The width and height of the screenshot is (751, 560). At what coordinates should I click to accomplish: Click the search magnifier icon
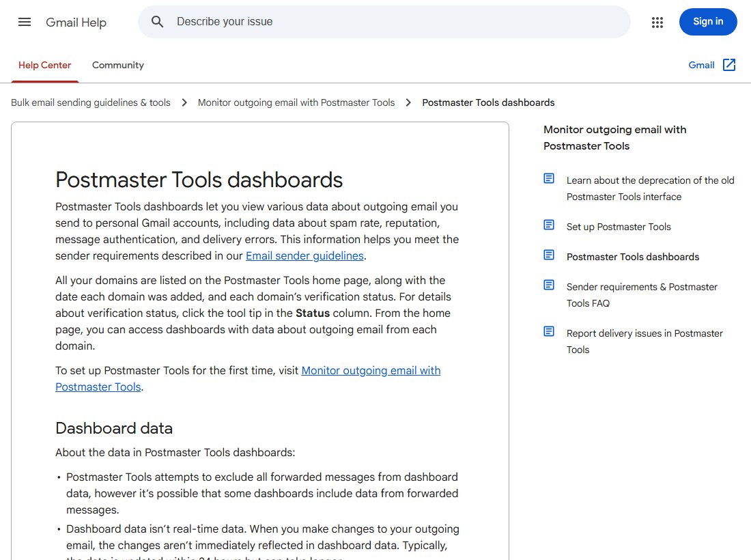[x=157, y=22]
